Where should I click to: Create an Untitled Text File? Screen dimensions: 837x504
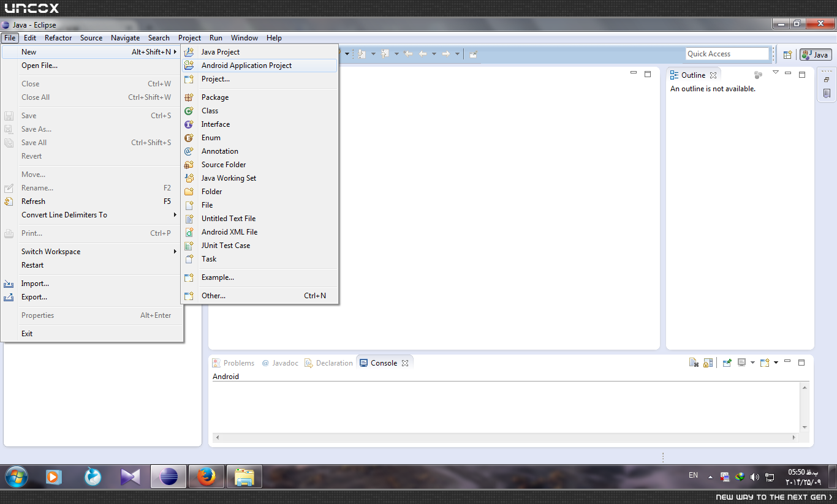click(x=259, y=219)
